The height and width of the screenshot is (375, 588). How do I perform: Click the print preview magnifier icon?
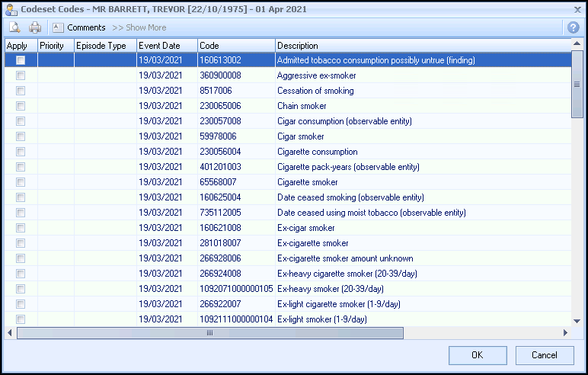(x=14, y=27)
